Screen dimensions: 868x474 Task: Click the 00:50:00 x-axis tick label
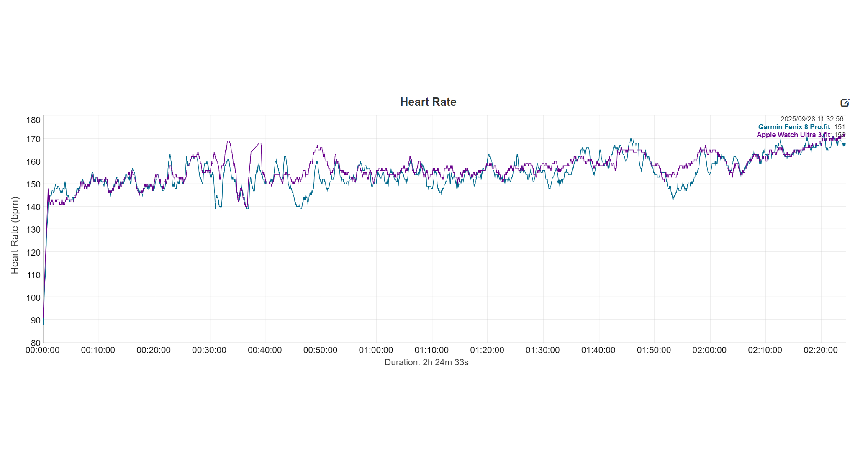click(x=320, y=350)
